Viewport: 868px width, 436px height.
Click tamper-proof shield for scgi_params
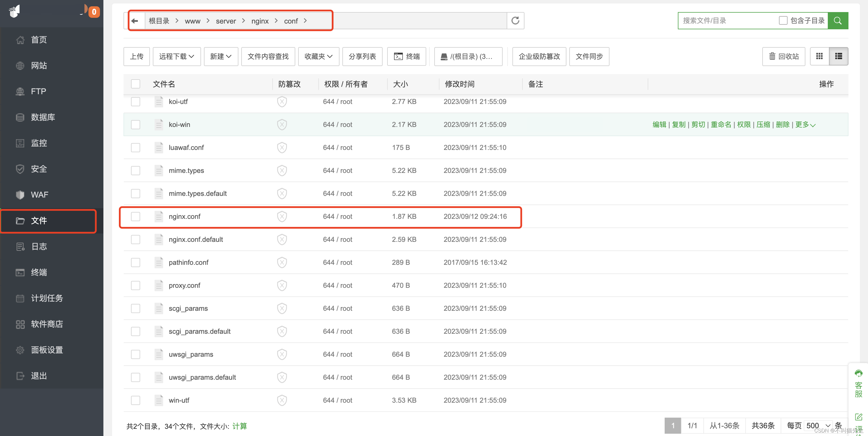click(282, 308)
